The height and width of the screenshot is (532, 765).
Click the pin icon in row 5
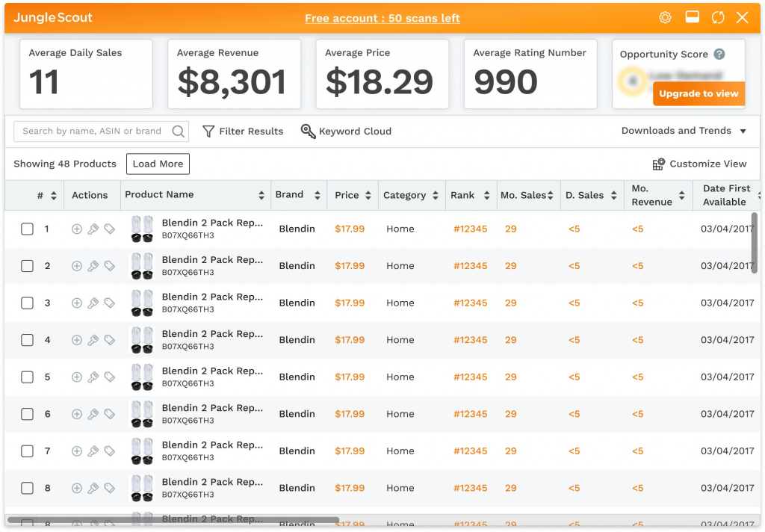coord(93,377)
